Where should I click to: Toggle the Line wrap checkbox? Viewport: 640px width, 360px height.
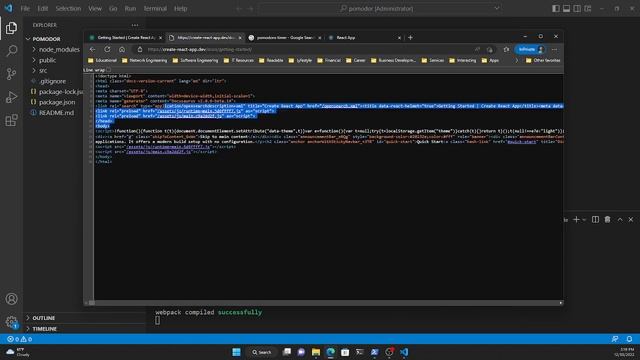pos(109,70)
